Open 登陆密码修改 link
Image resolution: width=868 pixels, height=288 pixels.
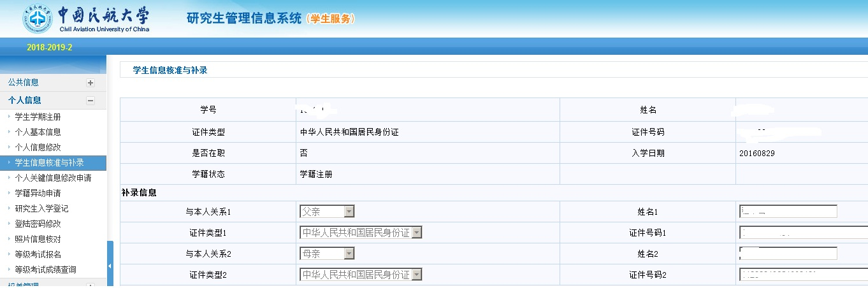click(x=38, y=224)
